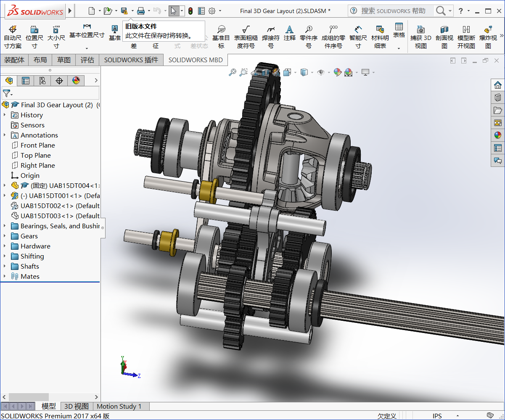This screenshot has height=420, width=505.
Task: Click the 捕获 3D 视图 capture tool
Action: [421, 37]
